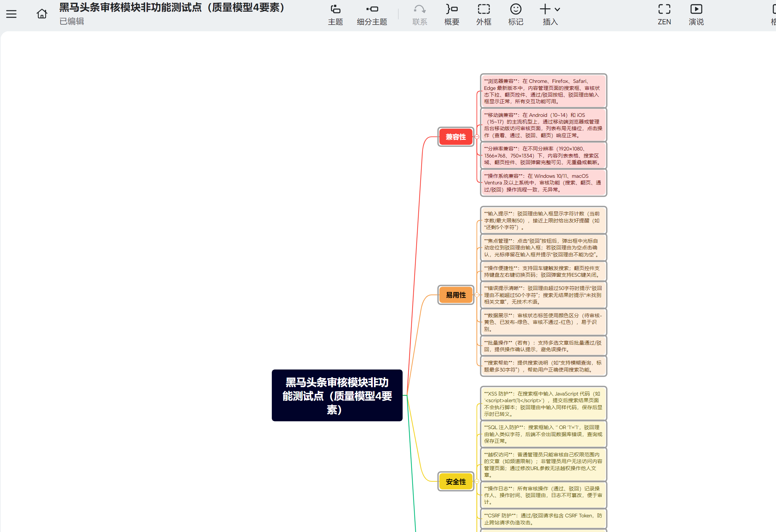Select the red 兼容性 topic node
The image size is (776, 532).
(x=456, y=137)
